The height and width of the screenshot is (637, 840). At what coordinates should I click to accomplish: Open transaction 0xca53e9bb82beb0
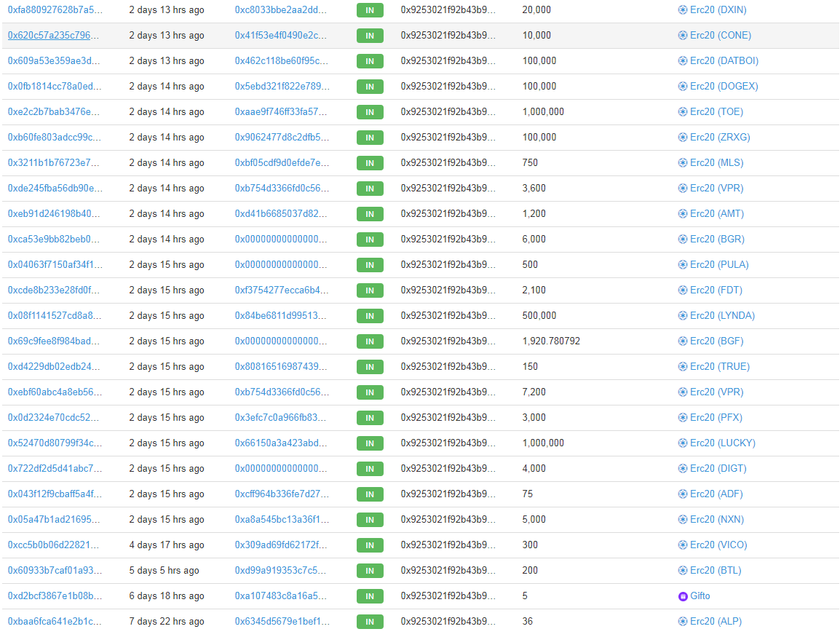(53, 239)
